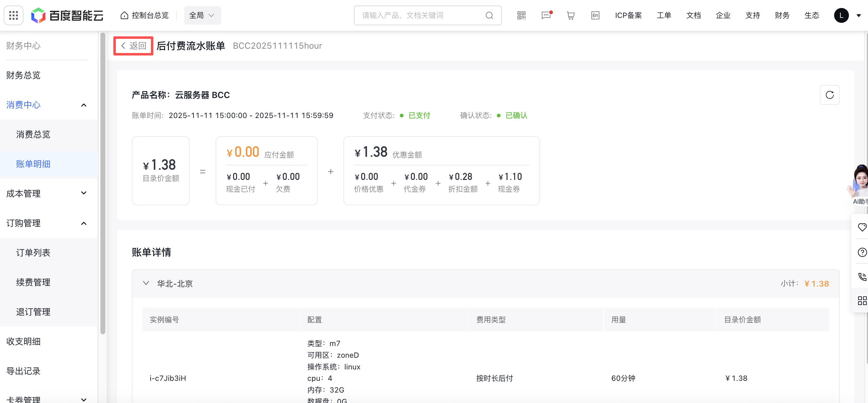The height and width of the screenshot is (403, 868).
Task: Open the 财务 top menu item
Action: tap(782, 15)
